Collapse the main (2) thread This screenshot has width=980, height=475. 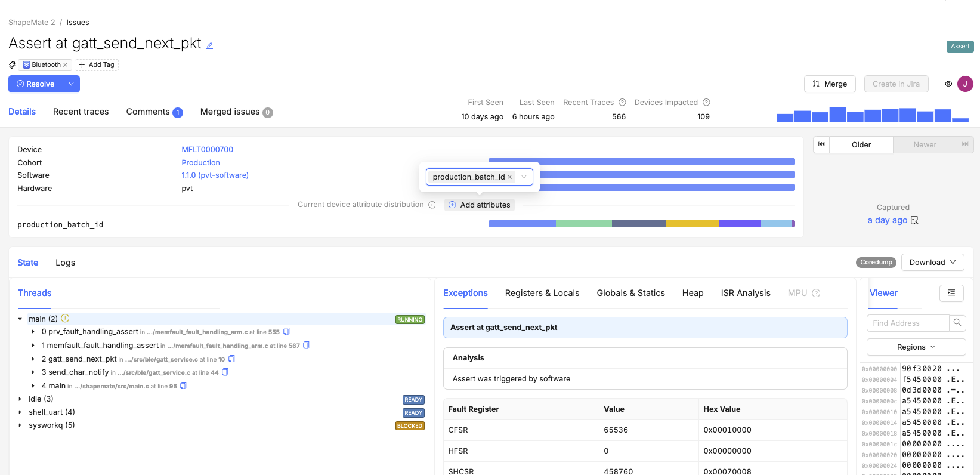pyautogui.click(x=20, y=319)
